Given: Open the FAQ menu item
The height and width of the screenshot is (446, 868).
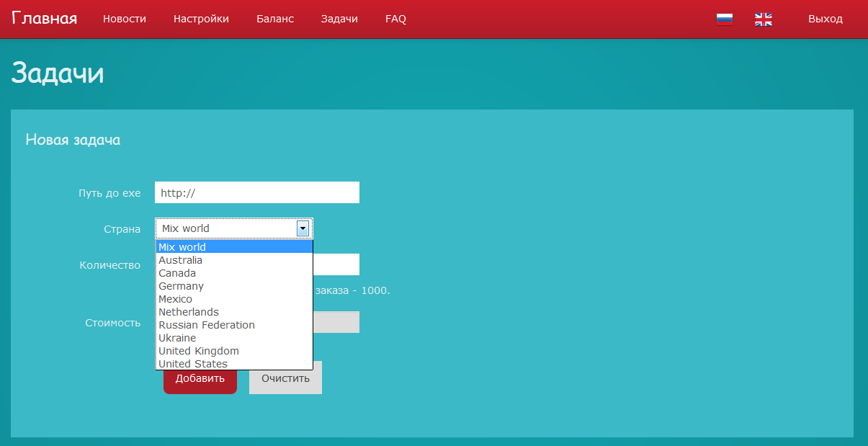Looking at the screenshot, I should click(395, 19).
